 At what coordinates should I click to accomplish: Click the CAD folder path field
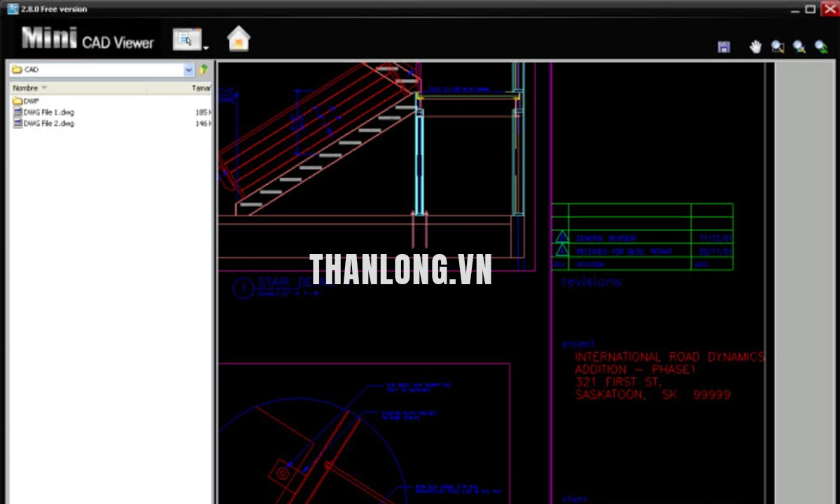98,70
